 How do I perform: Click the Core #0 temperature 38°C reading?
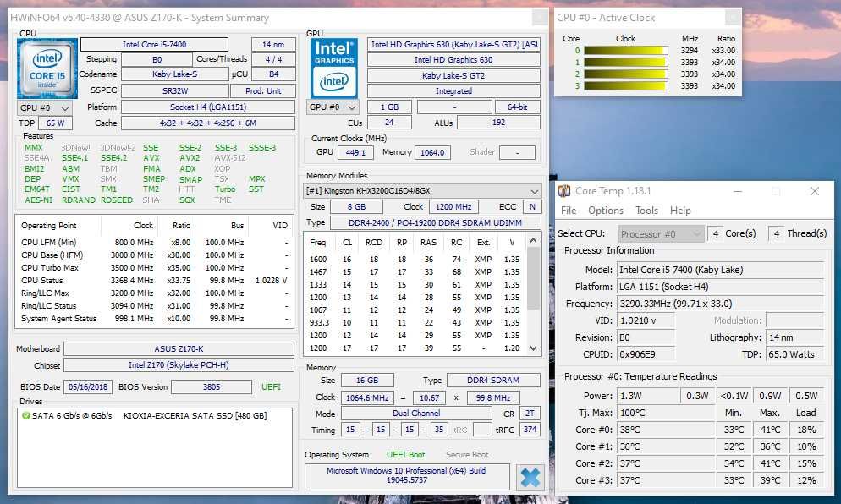(x=665, y=430)
